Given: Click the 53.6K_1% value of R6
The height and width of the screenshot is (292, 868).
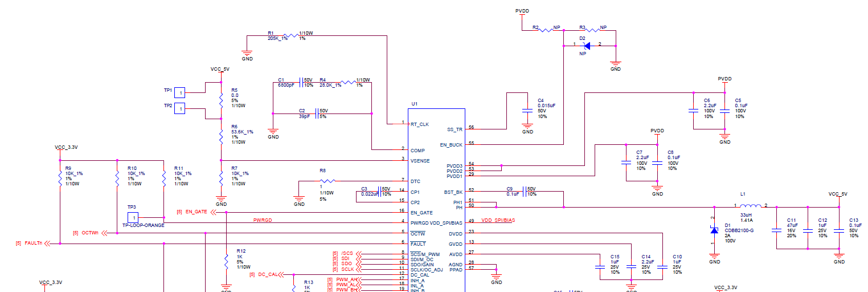Looking at the screenshot, I should click(242, 132).
